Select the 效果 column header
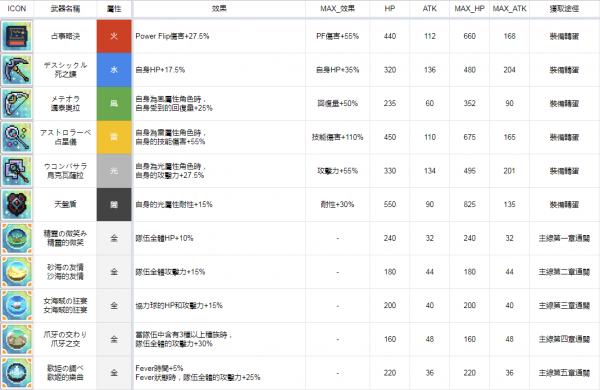 (219, 8)
